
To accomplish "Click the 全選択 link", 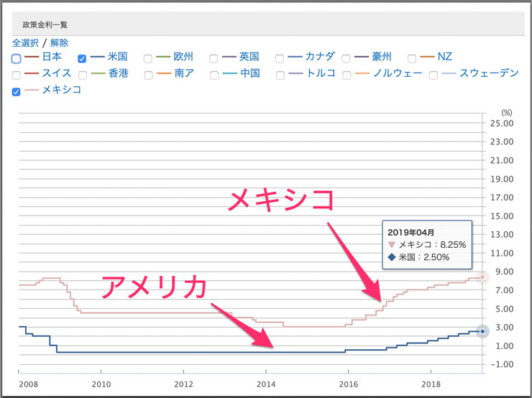I will [x=25, y=43].
